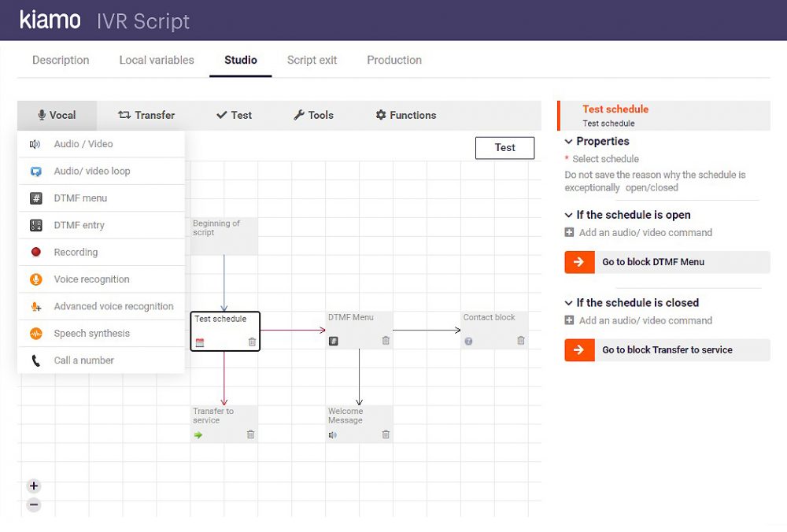787x532 pixels.
Task: Open the Production tab
Action: pyautogui.click(x=394, y=61)
